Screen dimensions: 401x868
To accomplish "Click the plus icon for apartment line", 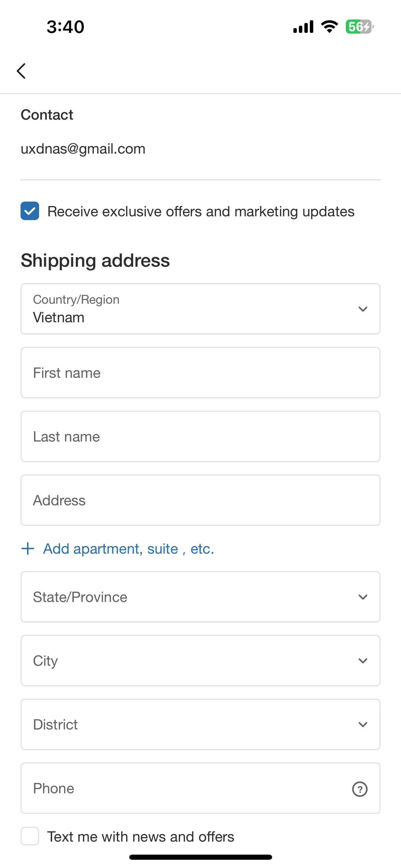I will coord(28,548).
